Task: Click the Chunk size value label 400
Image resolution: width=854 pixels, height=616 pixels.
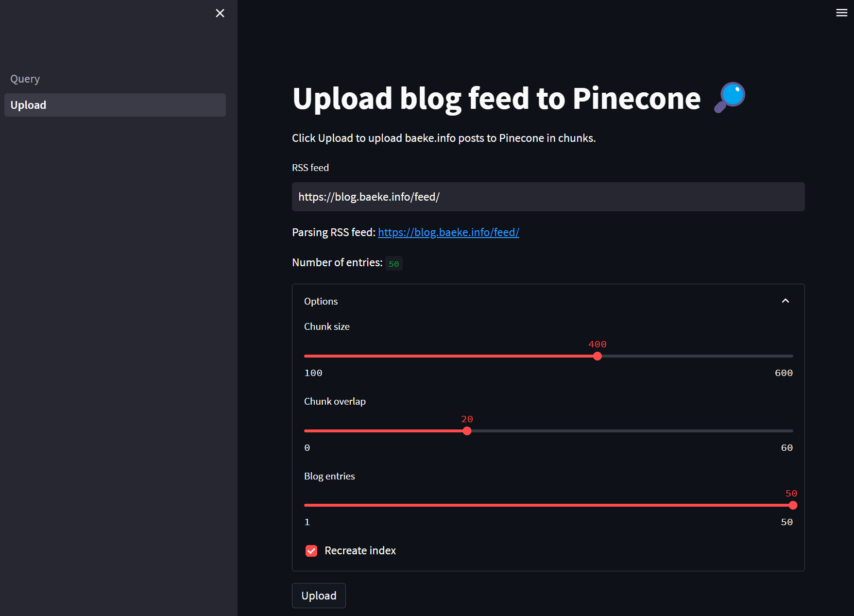Action: (x=597, y=344)
